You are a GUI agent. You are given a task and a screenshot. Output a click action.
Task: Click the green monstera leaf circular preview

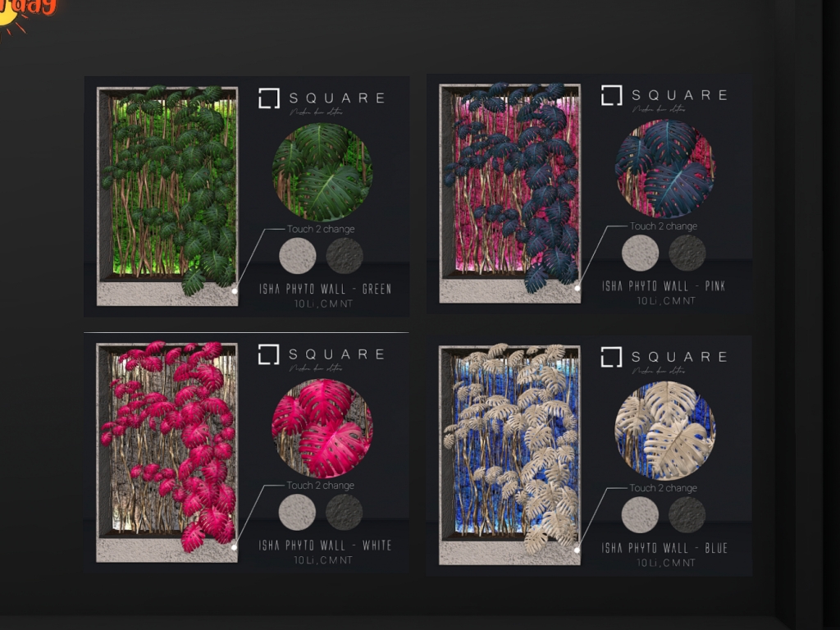click(x=322, y=172)
